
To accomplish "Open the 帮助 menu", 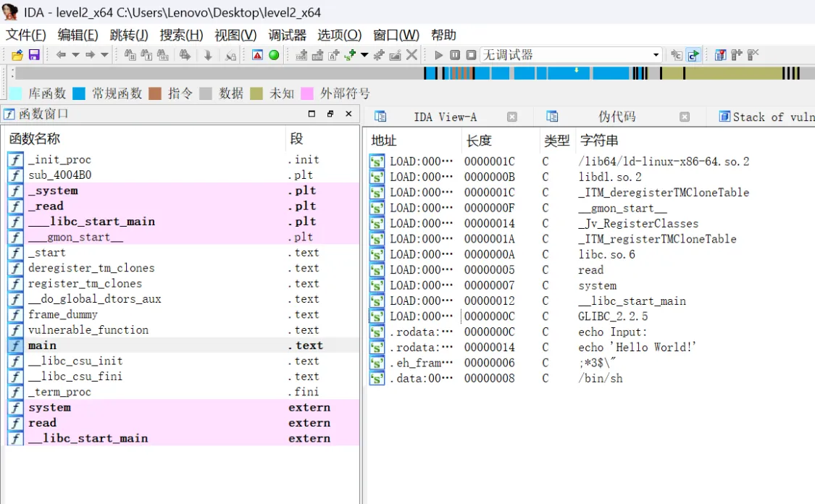I will point(443,35).
